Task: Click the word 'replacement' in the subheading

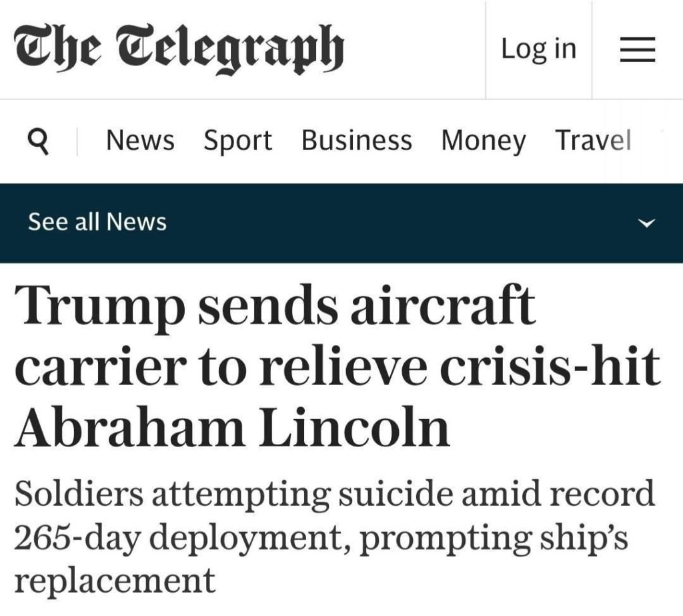Action: (115, 580)
